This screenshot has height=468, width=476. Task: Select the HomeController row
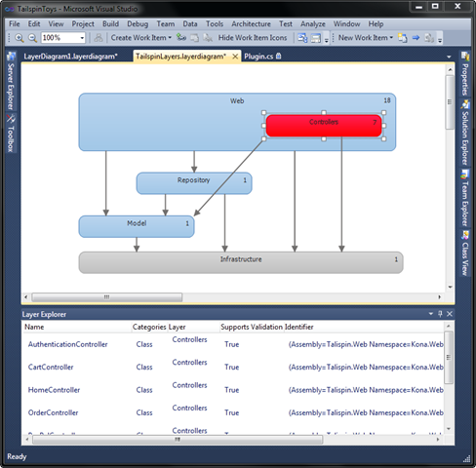[233, 390]
